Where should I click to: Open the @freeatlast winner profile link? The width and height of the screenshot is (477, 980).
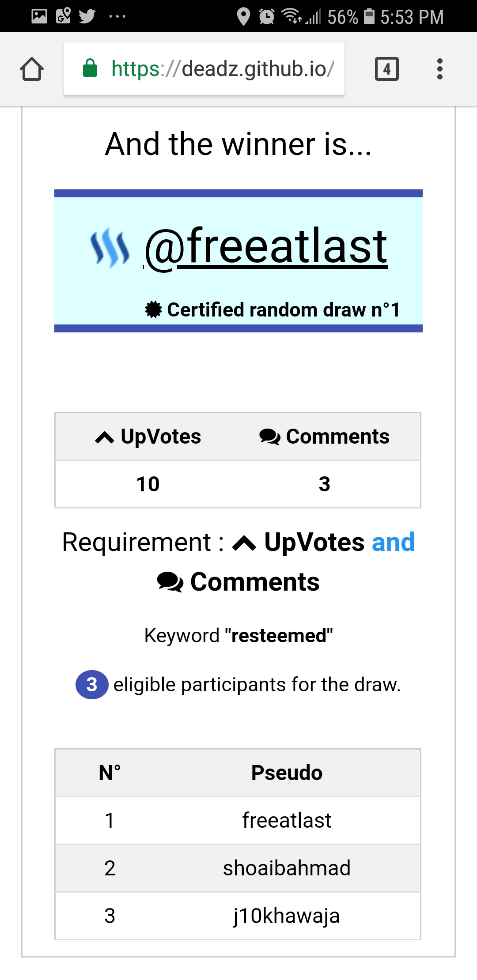click(x=266, y=246)
